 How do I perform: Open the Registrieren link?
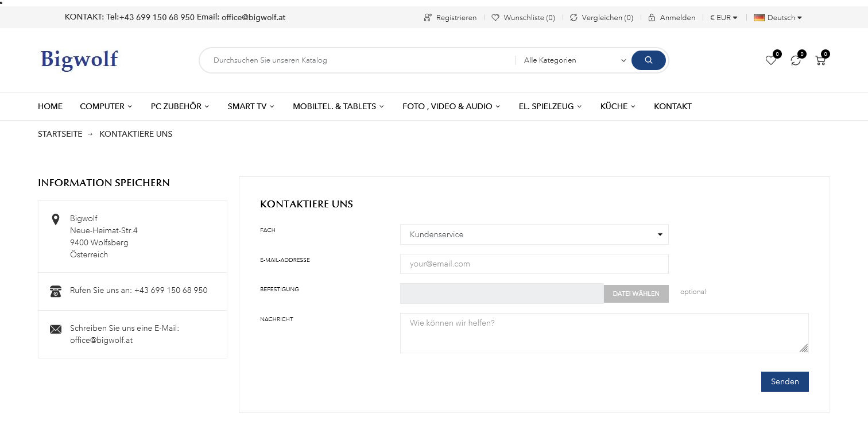(x=450, y=18)
